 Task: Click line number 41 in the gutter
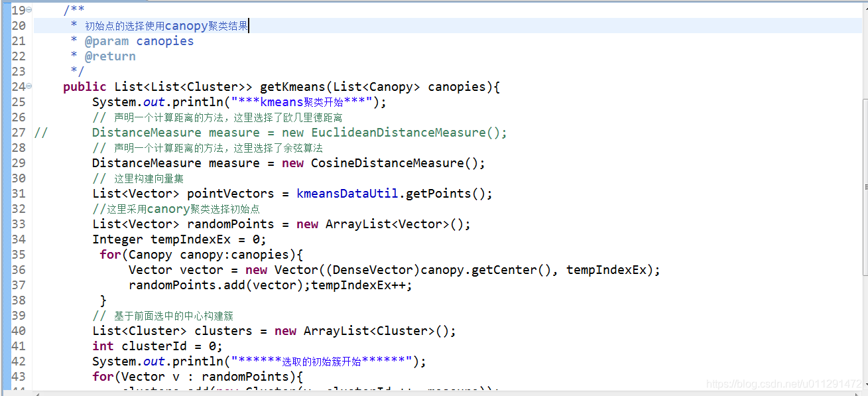click(19, 346)
